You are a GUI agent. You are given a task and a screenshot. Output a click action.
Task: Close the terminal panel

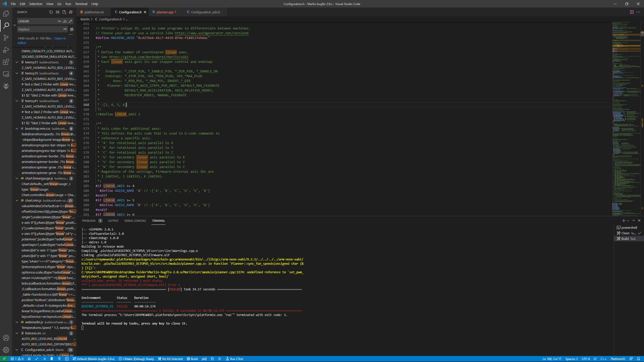tap(639, 220)
